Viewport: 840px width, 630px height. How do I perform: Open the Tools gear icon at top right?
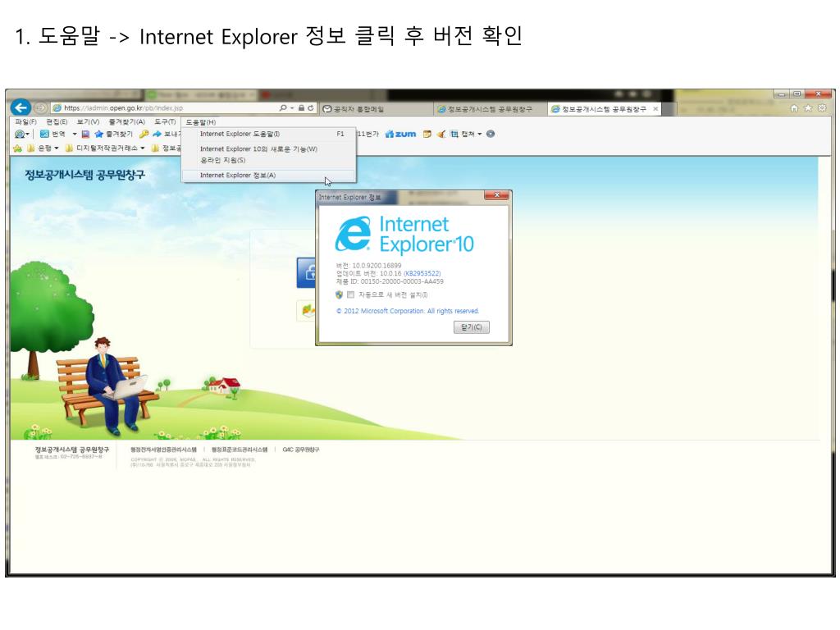[x=822, y=108]
